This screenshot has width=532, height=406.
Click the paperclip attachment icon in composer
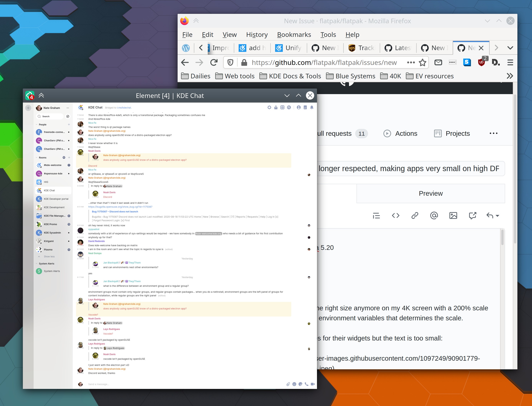(288, 384)
